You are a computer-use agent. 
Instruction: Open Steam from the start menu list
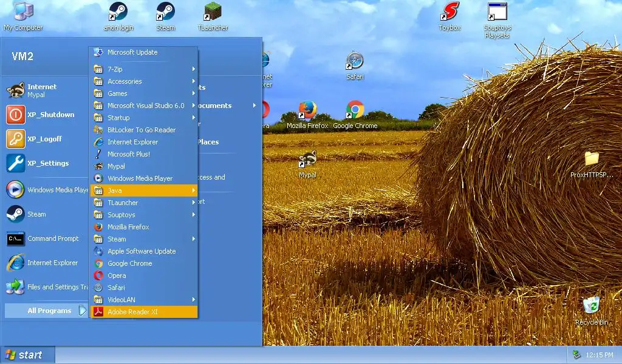44,214
